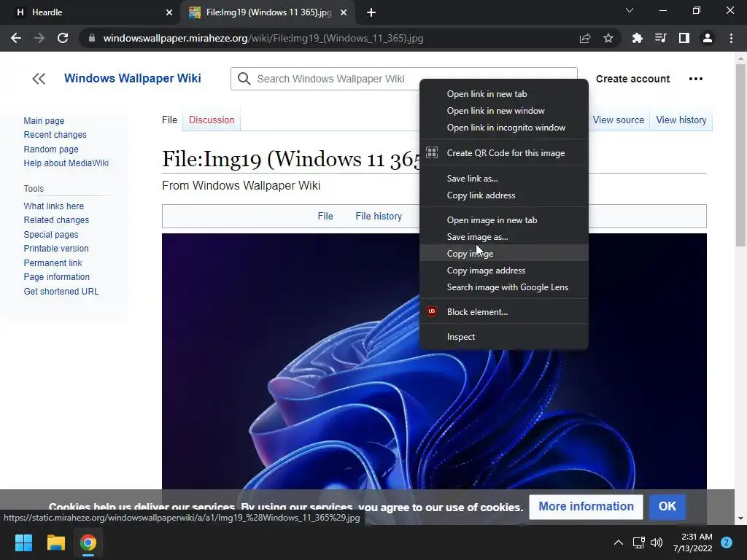Choose Inspect from context menu
Screen dimensions: 747x560
coord(503,337)
